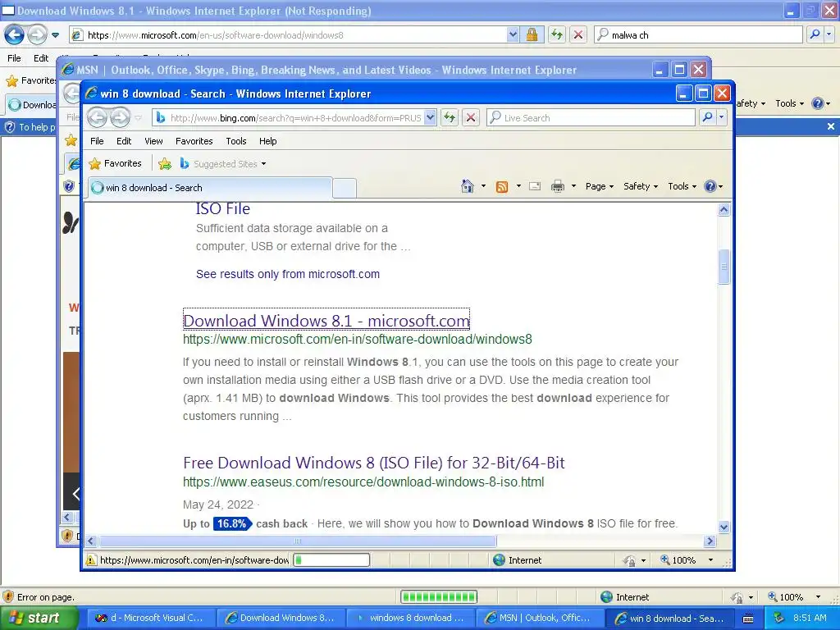Expand Live Search provider dropdown arrow
Screen dimensions: 840x630
click(x=722, y=117)
